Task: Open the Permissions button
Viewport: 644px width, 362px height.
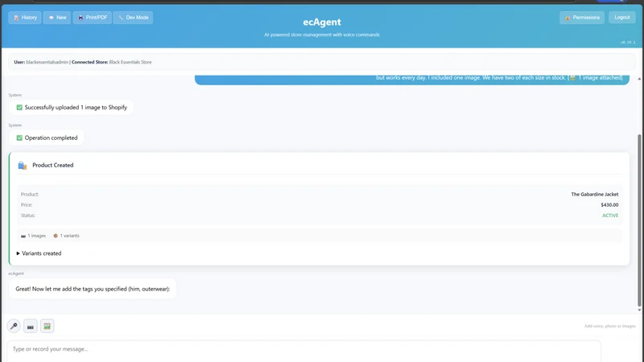Action: click(x=582, y=18)
